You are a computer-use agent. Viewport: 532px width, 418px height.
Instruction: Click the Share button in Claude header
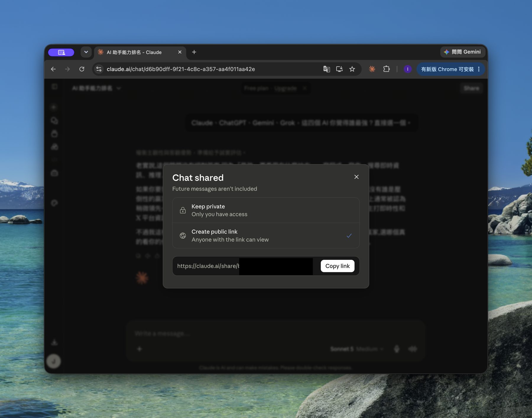[471, 88]
